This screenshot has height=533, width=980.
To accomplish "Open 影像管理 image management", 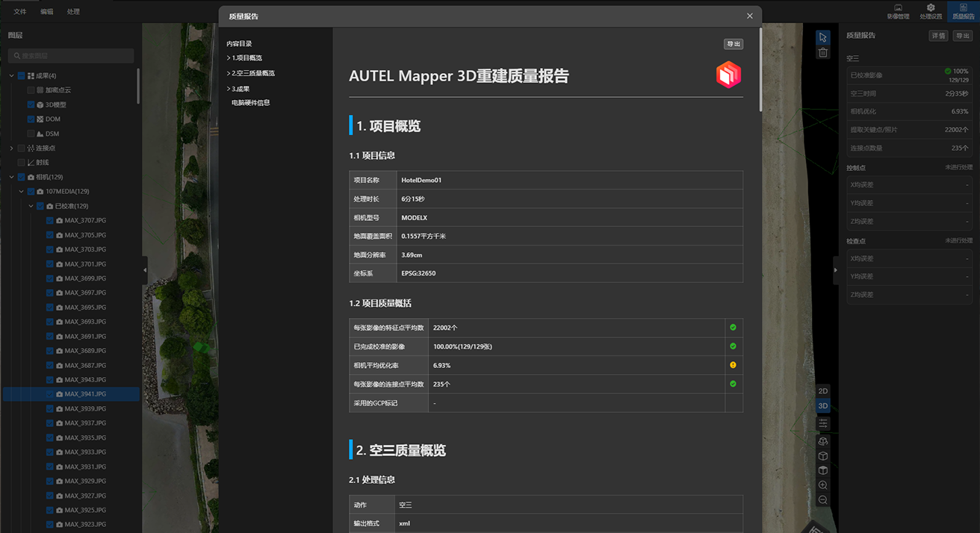I will coord(898,11).
